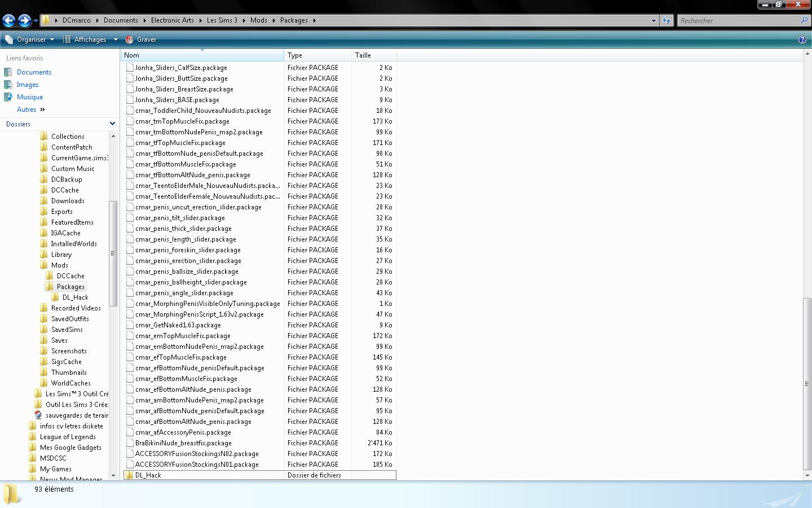Click the search magnifier icon

pos(804,20)
